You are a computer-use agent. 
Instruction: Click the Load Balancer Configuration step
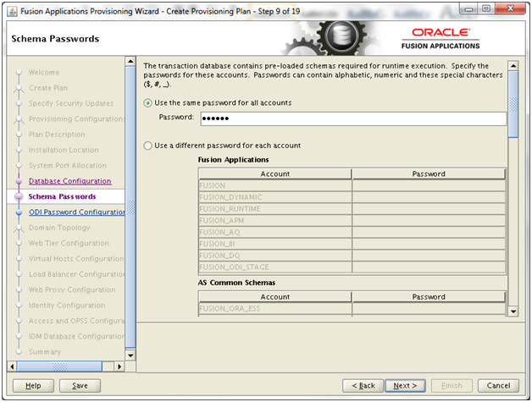pos(77,274)
